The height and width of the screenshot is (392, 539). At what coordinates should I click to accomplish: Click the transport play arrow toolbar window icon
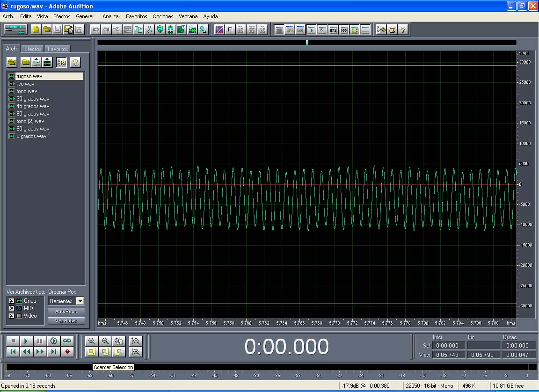pos(312,30)
